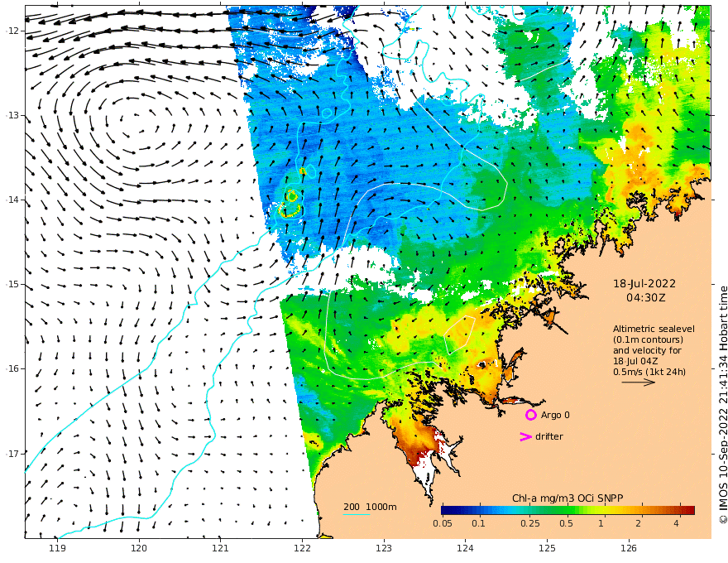The image size is (728, 563).
Task: Click latitude axis label -12
Action: pyautogui.click(x=11, y=31)
